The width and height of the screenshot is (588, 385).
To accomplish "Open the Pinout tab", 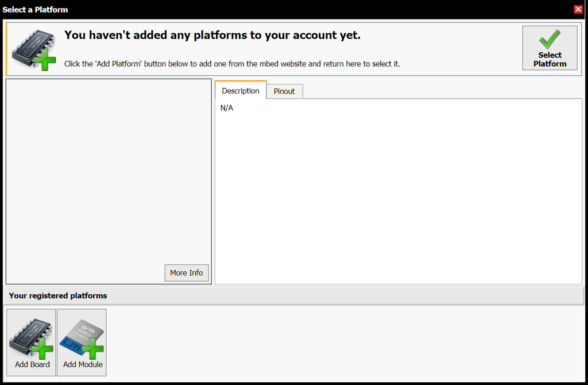I will coord(284,91).
